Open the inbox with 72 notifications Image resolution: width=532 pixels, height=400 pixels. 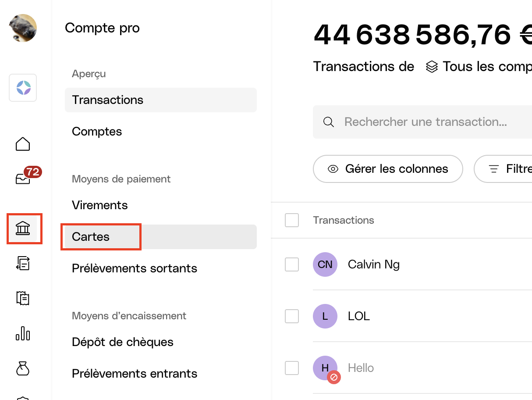tap(23, 178)
